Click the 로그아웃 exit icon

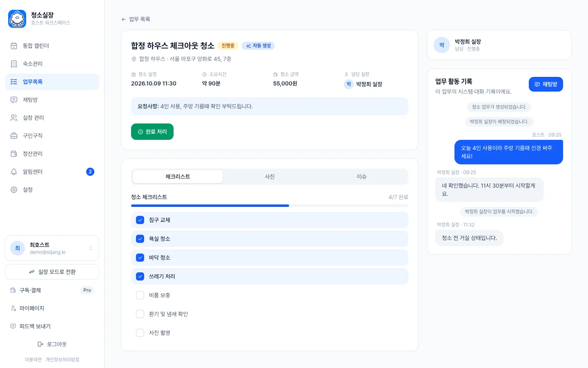[x=40, y=344]
